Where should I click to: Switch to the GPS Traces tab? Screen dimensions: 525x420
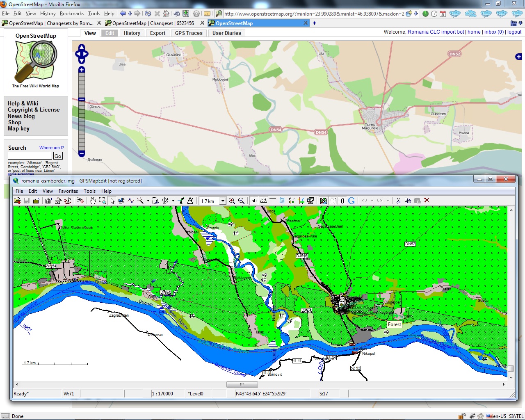click(189, 33)
